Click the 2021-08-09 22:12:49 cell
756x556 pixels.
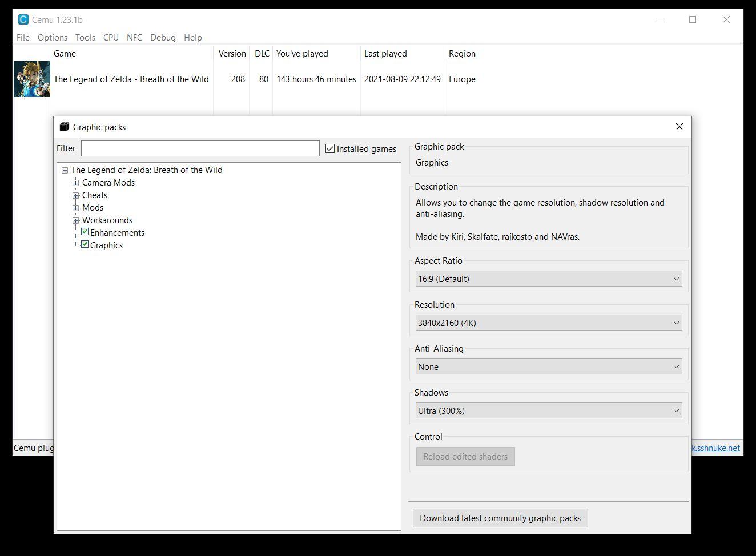403,79
